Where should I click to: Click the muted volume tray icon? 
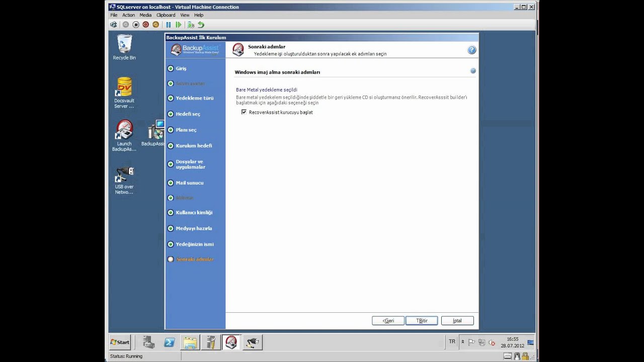(492, 342)
